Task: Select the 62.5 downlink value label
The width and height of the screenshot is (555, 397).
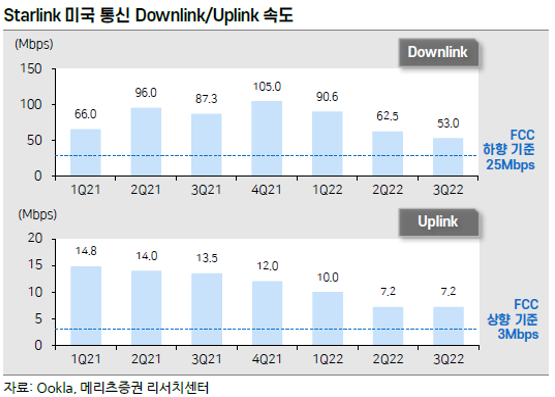Action: (x=387, y=116)
